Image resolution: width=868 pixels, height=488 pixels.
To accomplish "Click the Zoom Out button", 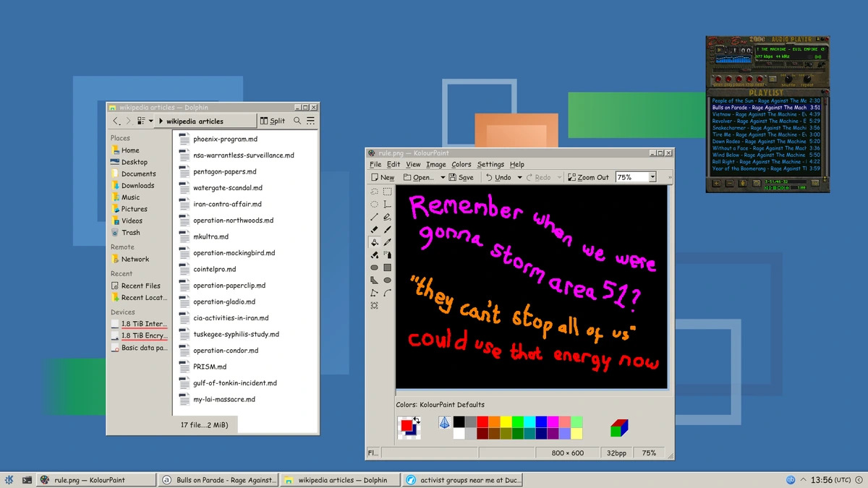I will [588, 176].
